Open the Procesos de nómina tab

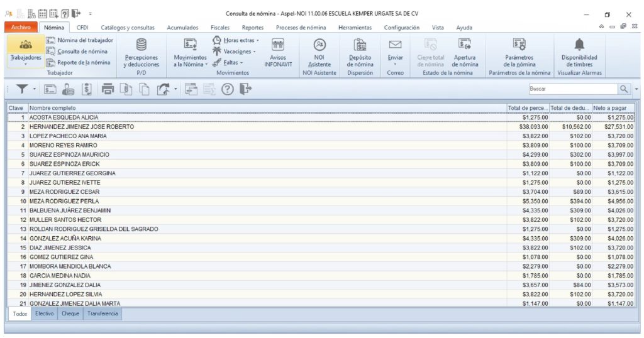[301, 28]
